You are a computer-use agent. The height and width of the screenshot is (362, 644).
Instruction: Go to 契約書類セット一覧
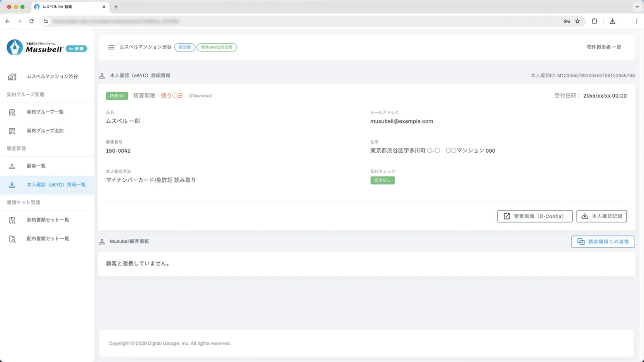point(47,220)
